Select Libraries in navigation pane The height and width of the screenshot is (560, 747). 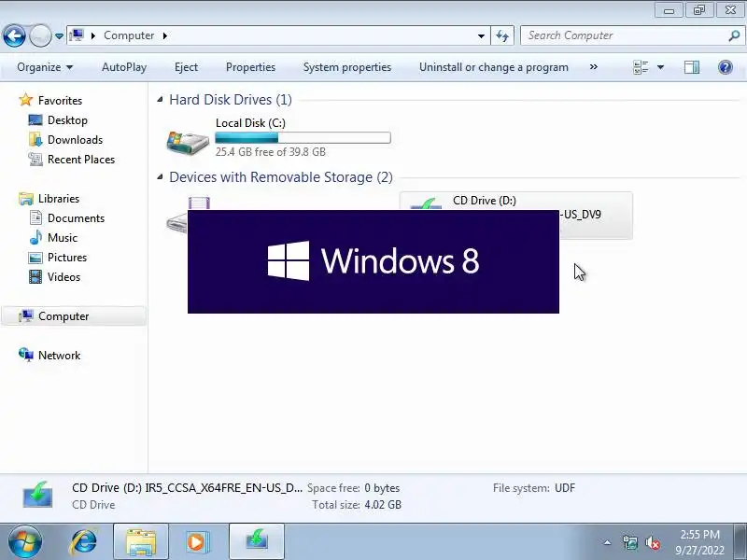pyautogui.click(x=59, y=199)
